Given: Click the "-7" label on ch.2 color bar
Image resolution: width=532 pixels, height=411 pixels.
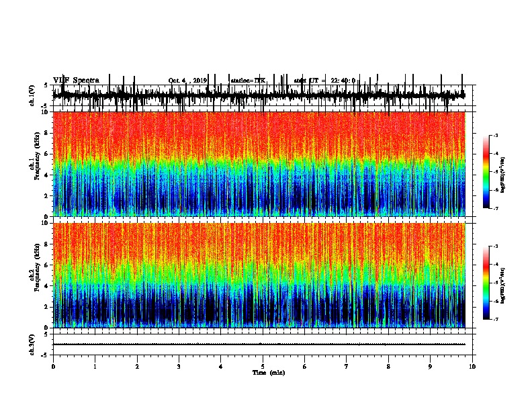Looking at the screenshot, I should pyautogui.click(x=495, y=319).
